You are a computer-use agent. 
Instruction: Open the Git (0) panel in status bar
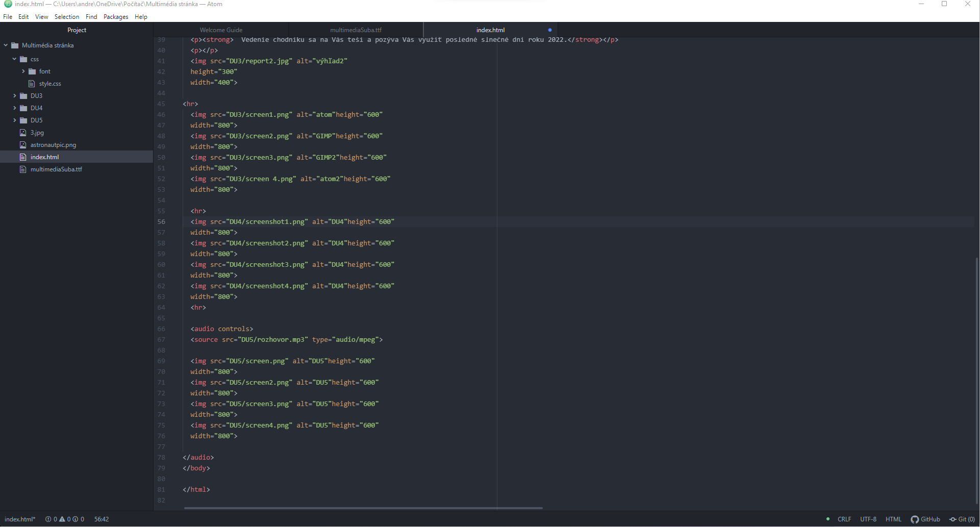(x=962, y=519)
